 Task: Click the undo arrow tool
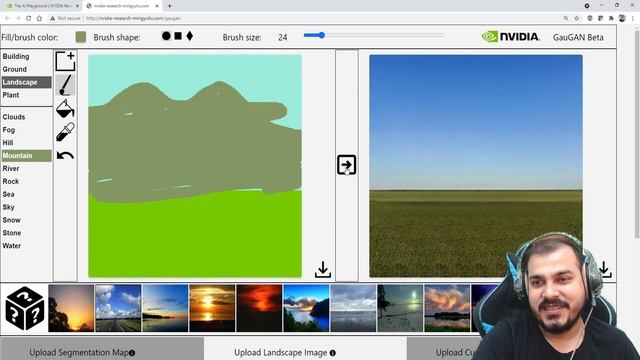[x=65, y=155]
